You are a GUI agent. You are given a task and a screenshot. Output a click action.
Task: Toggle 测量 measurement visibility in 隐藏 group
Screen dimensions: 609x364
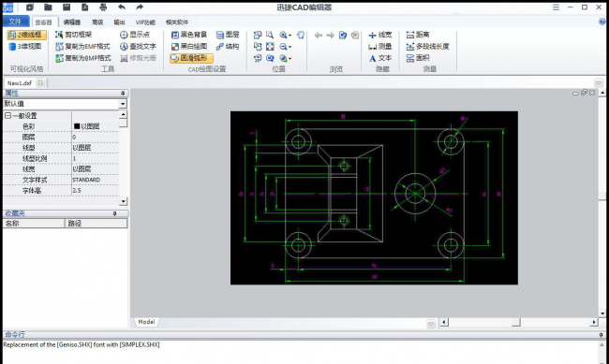click(380, 46)
